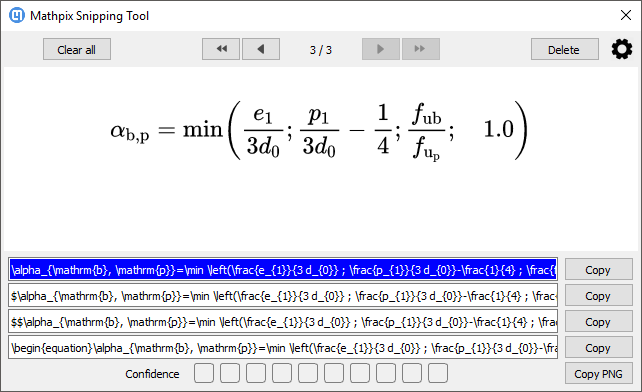Jump to first snip with double-left arrow

pos(221,49)
